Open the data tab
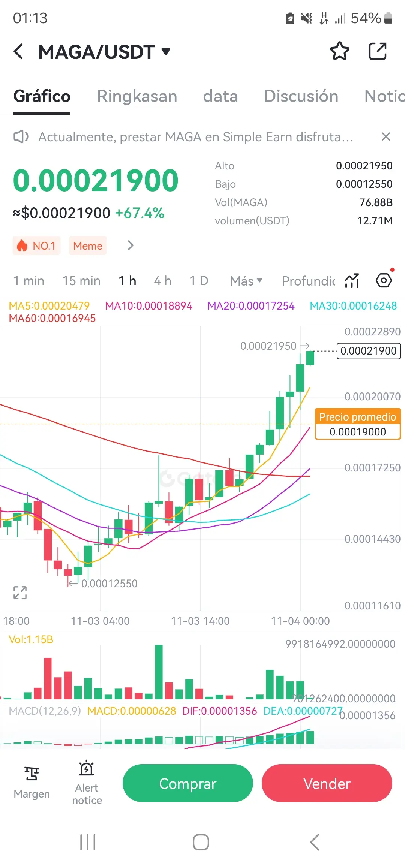 [x=220, y=96]
